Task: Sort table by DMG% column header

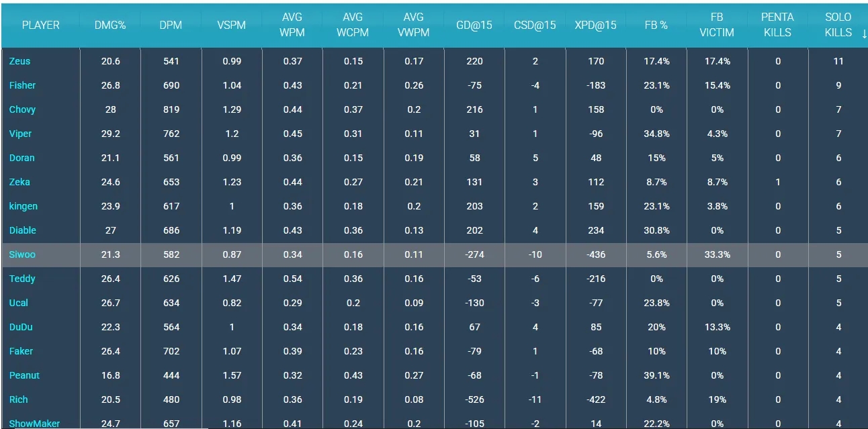Action: tap(110, 25)
